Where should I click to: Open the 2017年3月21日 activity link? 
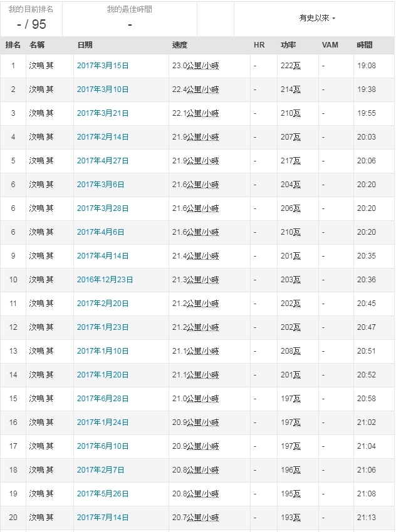click(x=103, y=113)
